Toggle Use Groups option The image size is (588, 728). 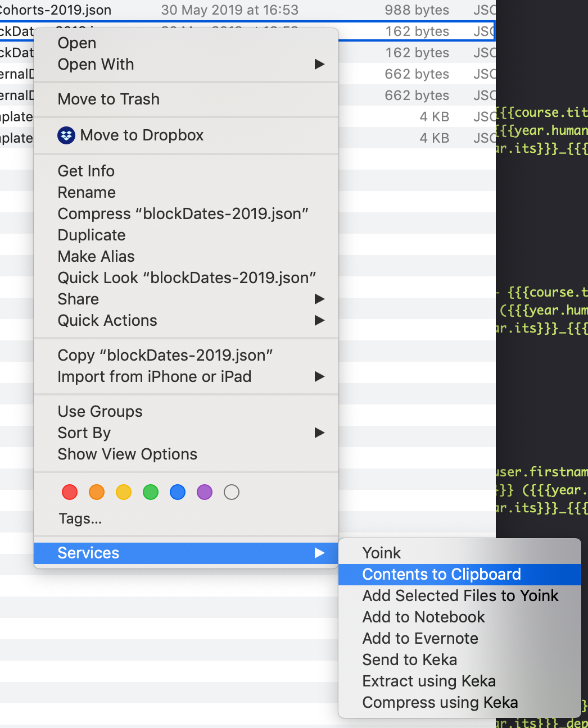[x=186, y=411]
